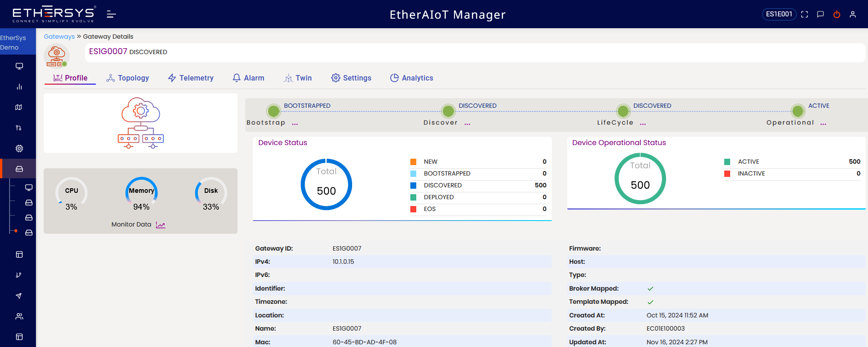The height and width of the screenshot is (347, 868).
Task: Switch to the Alarm tab
Action: point(248,78)
